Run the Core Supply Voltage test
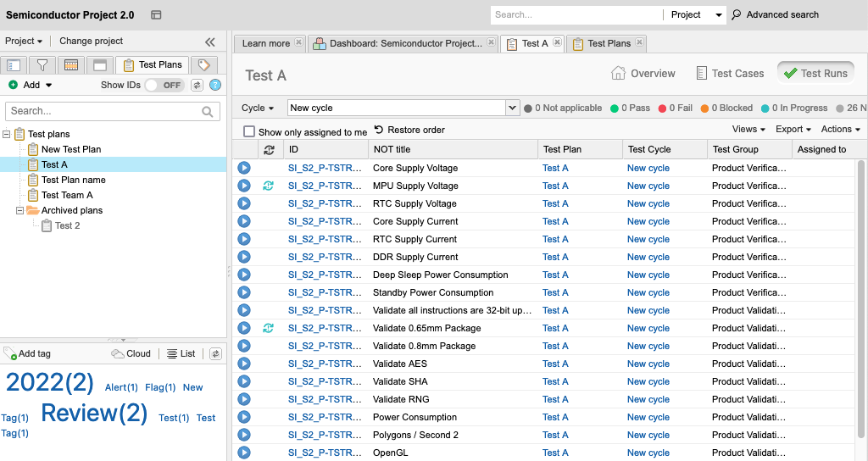The width and height of the screenshot is (868, 461). coord(244,168)
